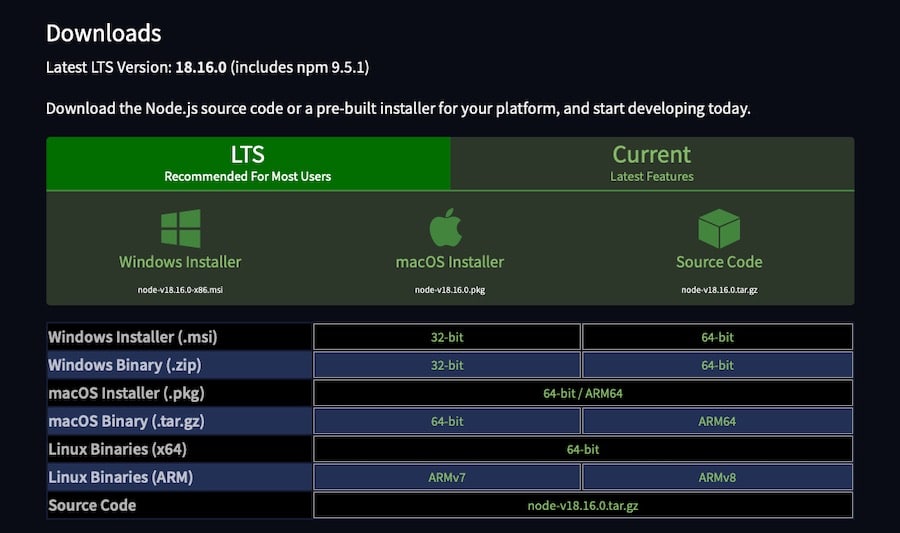
Task: Click the Windows logo icon
Action: (181, 228)
